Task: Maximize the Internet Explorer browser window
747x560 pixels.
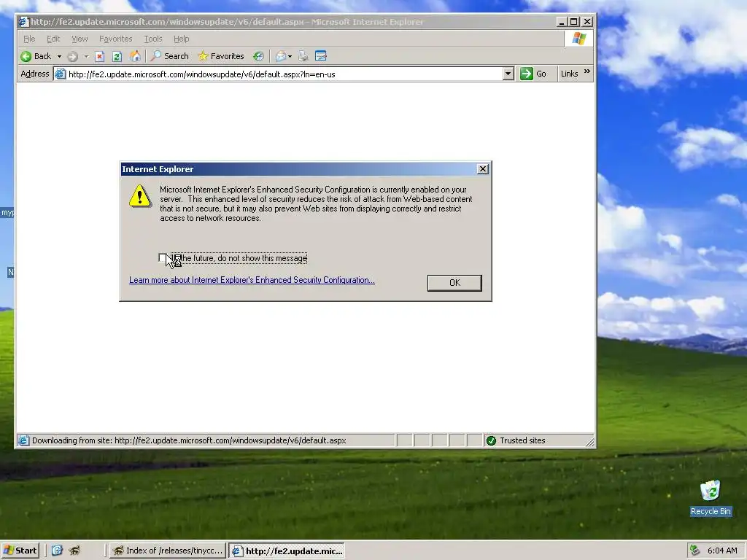Action: (x=574, y=22)
